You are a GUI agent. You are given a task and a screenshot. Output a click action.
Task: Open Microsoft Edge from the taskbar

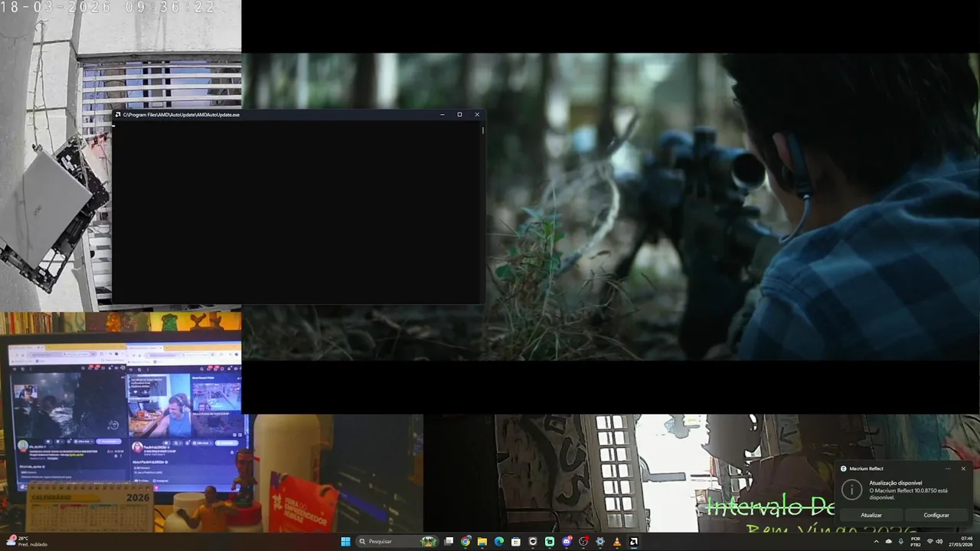tap(499, 541)
